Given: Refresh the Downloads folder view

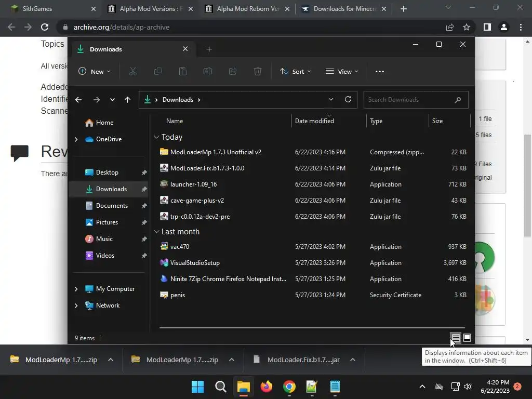Looking at the screenshot, I should pyautogui.click(x=348, y=99).
